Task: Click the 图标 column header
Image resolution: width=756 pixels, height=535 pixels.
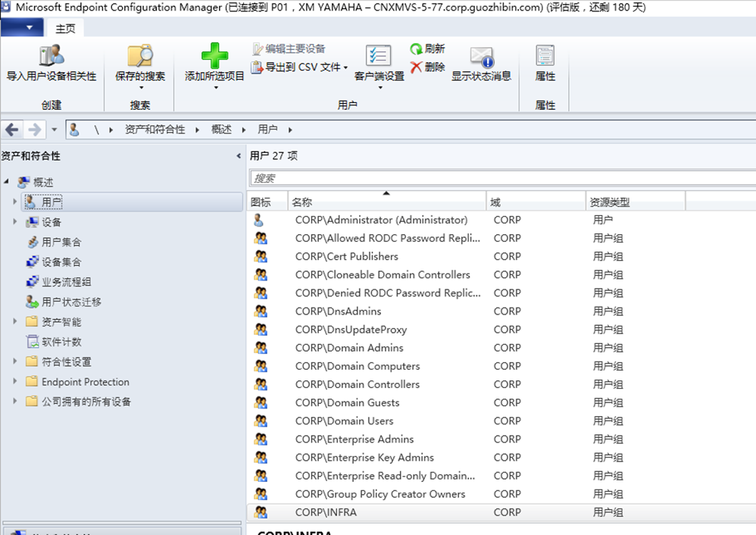Action: click(x=267, y=202)
